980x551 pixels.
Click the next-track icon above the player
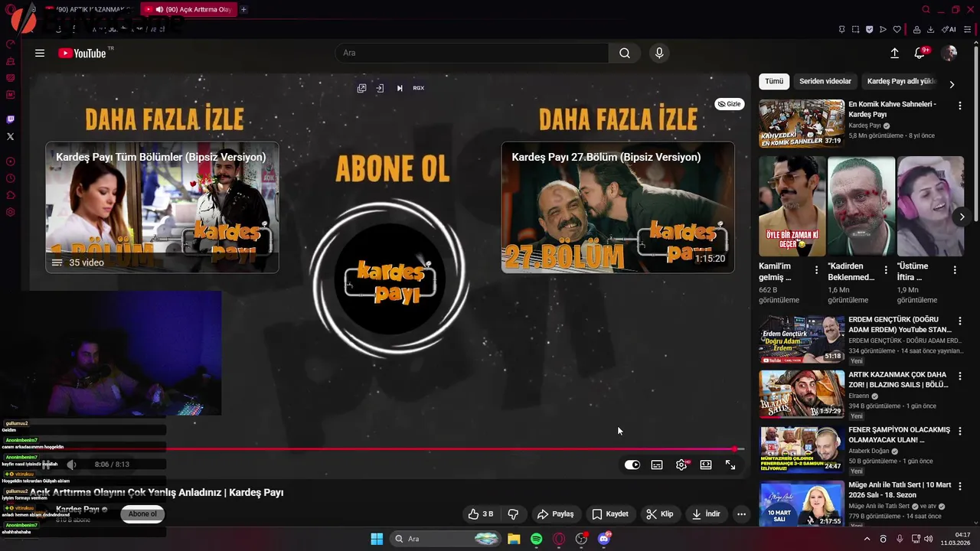[x=399, y=88]
